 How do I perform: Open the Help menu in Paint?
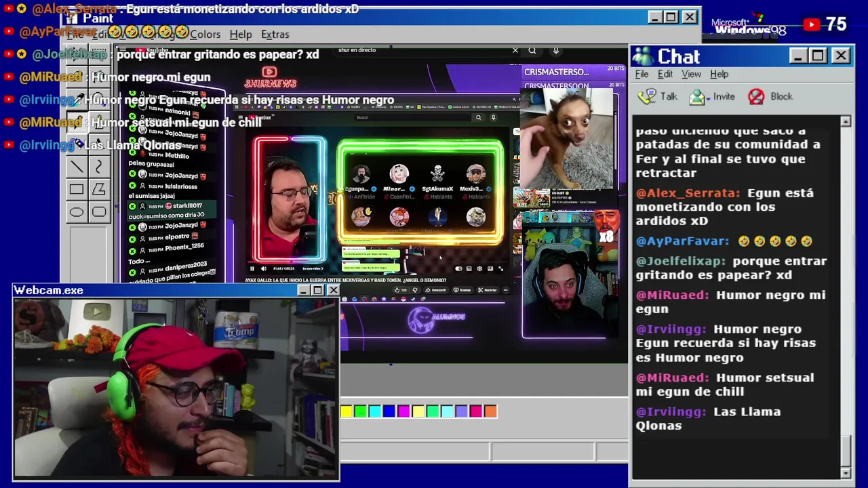240,35
